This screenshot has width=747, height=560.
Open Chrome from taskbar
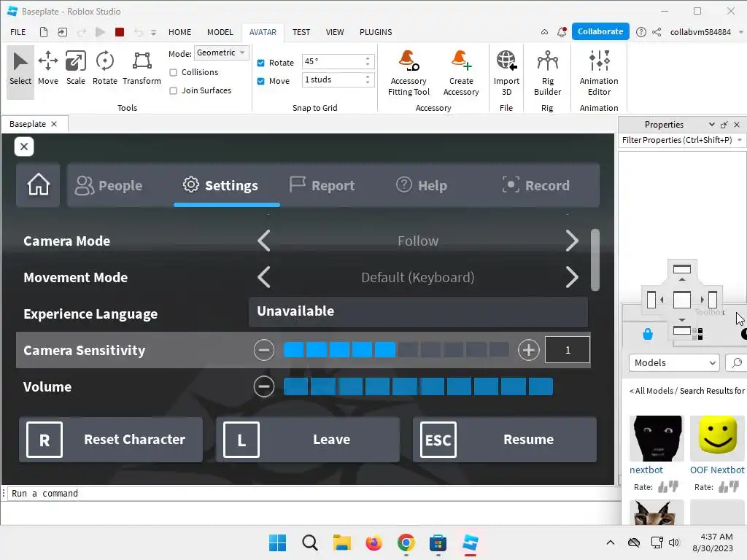(x=406, y=542)
